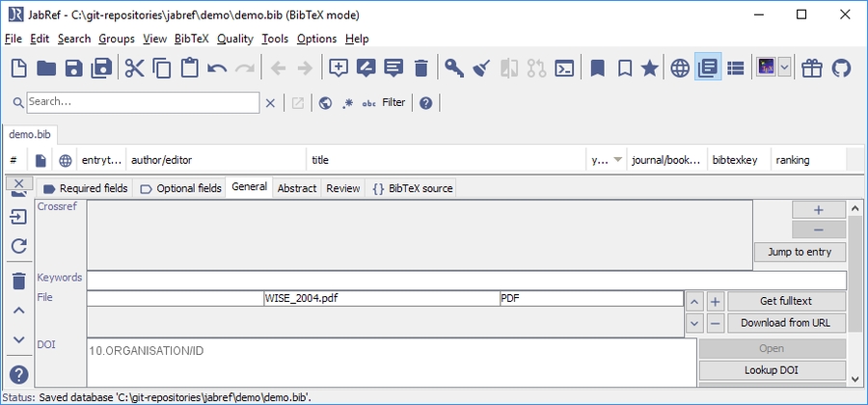Open the Quality menu
This screenshot has width=868, height=405.
point(235,39)
